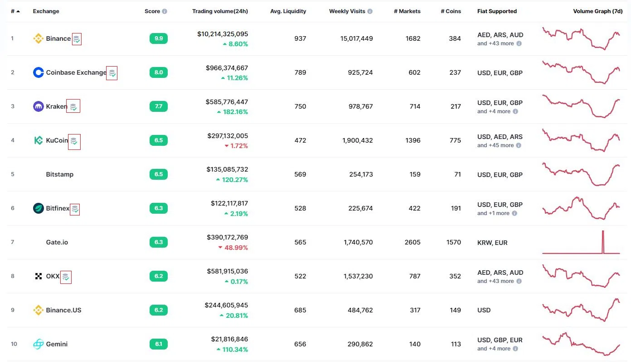The image size is (631, 364).
Task: Expand Gemini's 'and +4 more' fiat list
Action: (494, 349)
